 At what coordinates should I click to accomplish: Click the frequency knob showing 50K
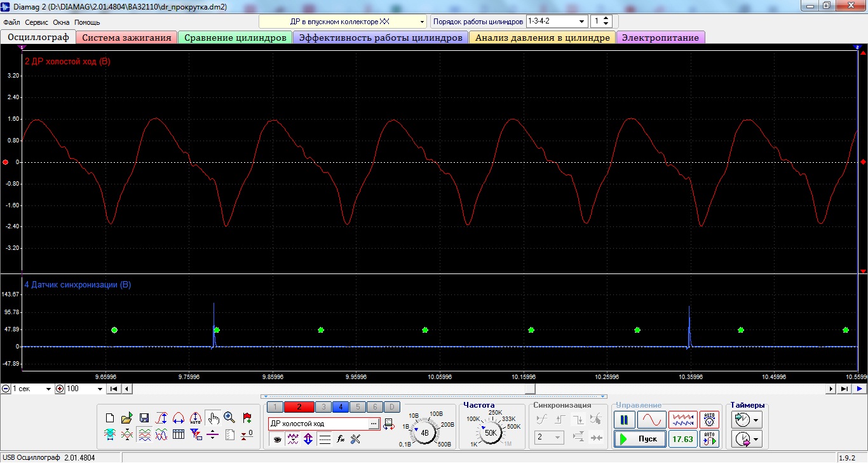tap(491, 432)
